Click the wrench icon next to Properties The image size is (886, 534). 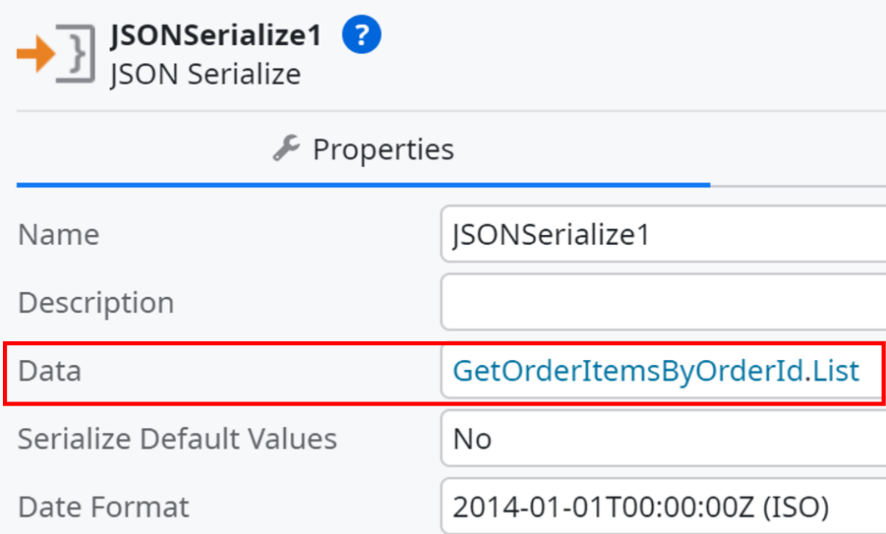(x=286, y=149)
